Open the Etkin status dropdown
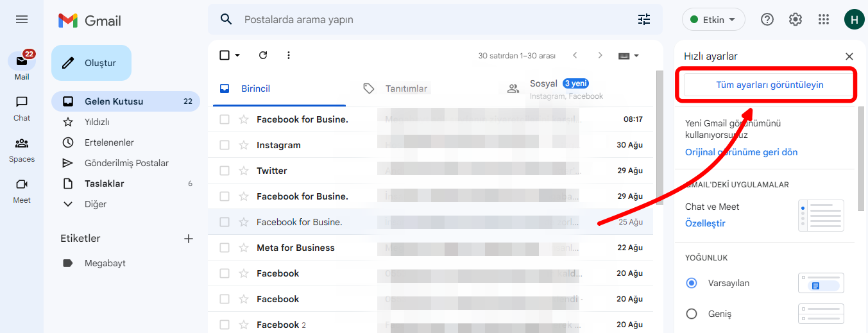 713,19
